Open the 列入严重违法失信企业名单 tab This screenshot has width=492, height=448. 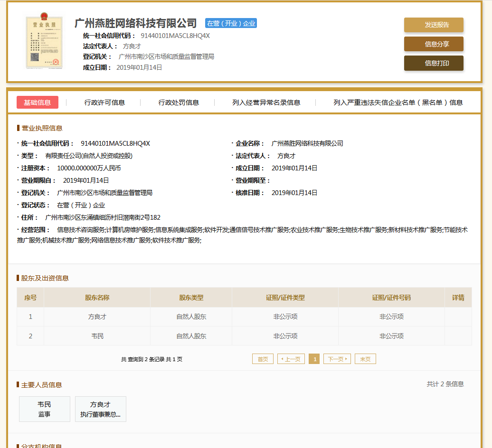398,103
